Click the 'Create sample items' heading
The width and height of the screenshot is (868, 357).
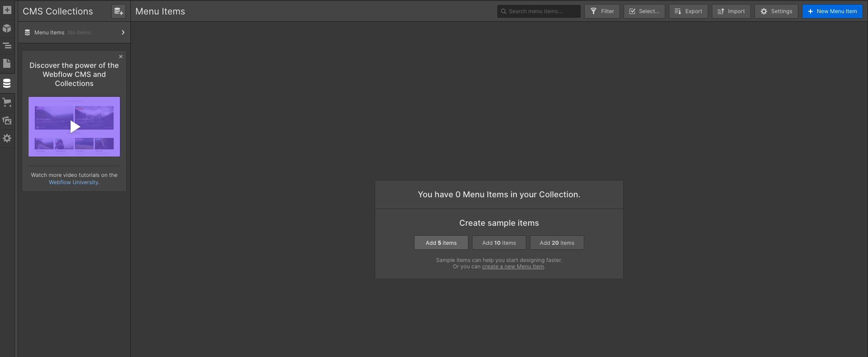pyautogui.click(x=499, y=223)
